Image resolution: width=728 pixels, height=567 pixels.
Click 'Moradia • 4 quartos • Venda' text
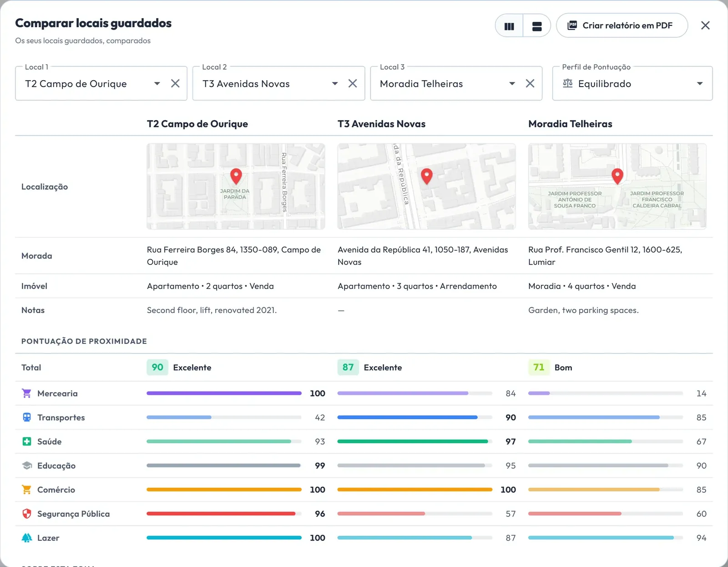click(582, 286)
